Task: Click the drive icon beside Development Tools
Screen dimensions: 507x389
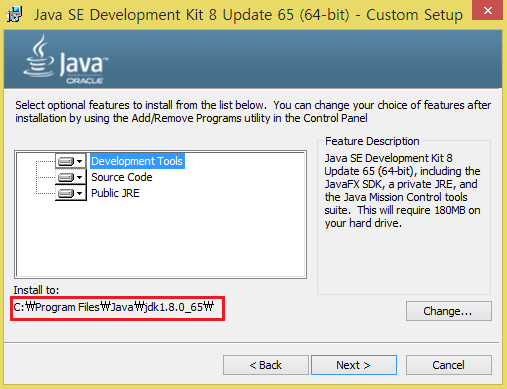Action: pos(66,161)
